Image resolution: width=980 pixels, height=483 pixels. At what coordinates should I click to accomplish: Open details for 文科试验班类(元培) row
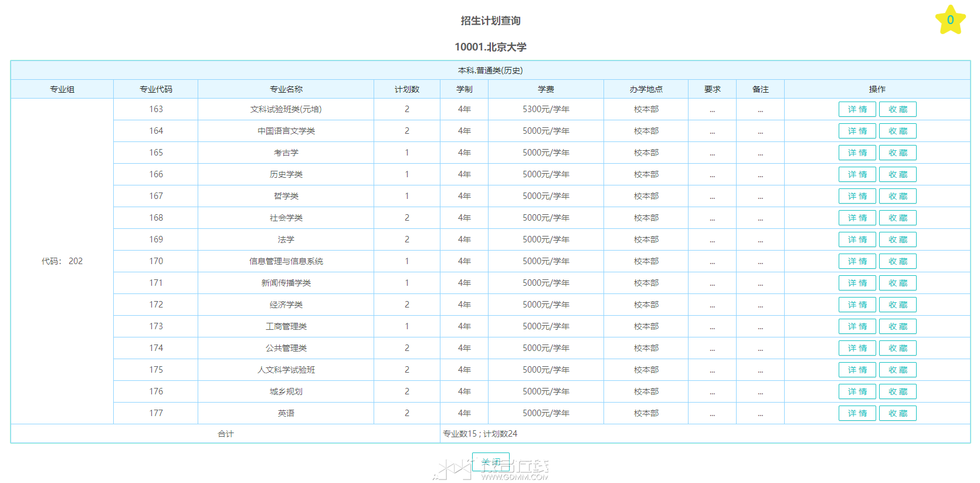[857, 109]
